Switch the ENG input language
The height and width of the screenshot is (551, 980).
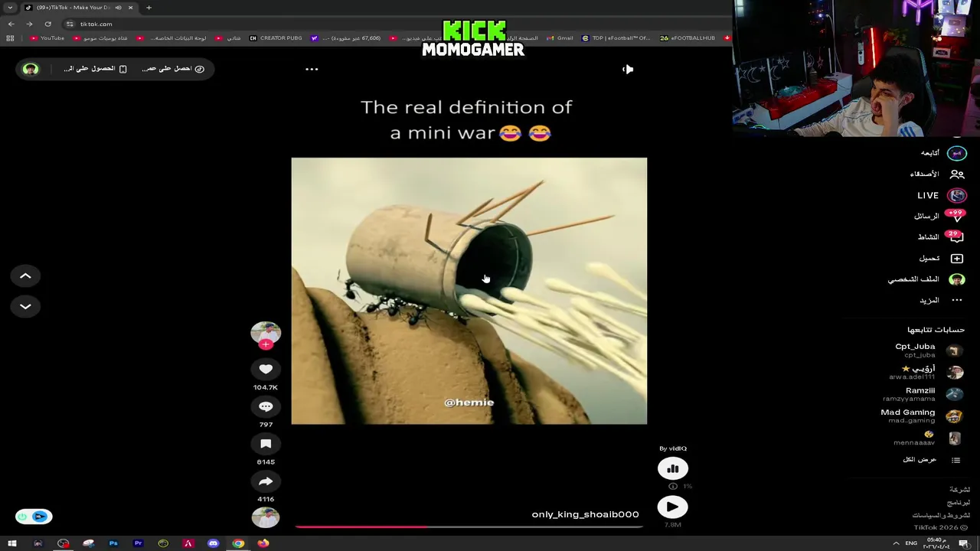pyautogui.click(x=911, y=543)
